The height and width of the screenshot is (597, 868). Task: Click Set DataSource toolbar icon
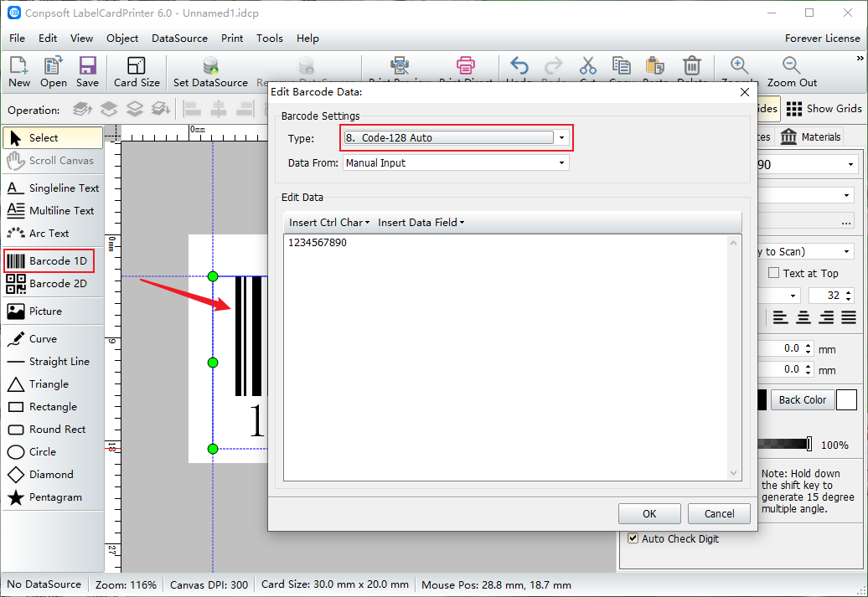coord(210,72)
